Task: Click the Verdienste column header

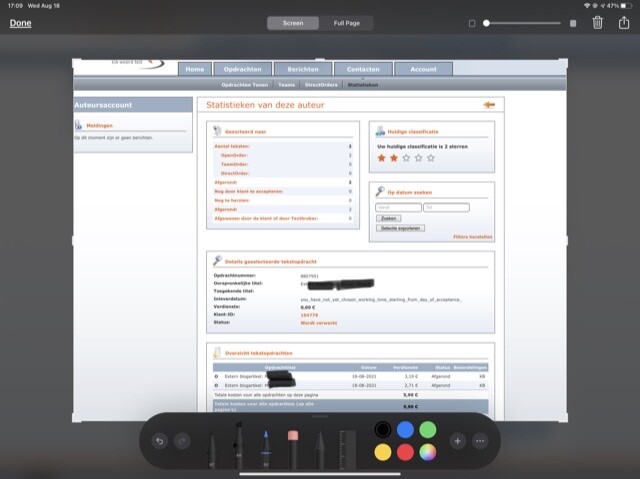Action: point(405,367)
